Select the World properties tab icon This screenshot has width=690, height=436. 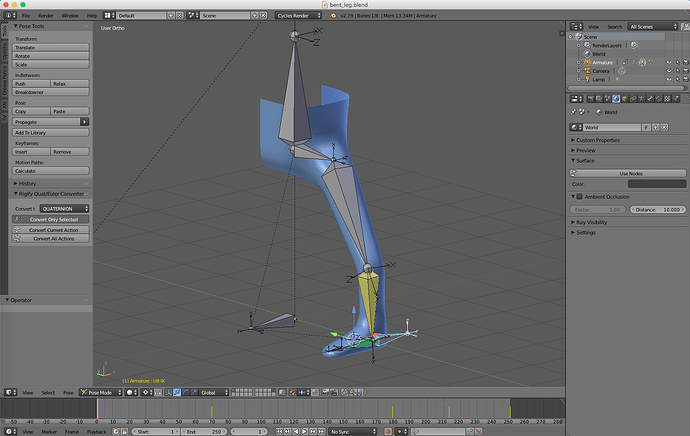(x=616, y=99)
